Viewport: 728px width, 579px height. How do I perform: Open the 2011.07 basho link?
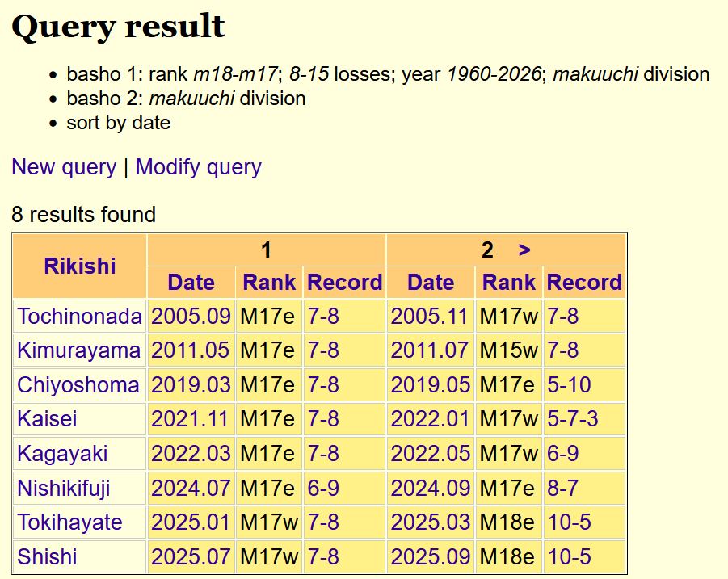(x=430, y=350)
